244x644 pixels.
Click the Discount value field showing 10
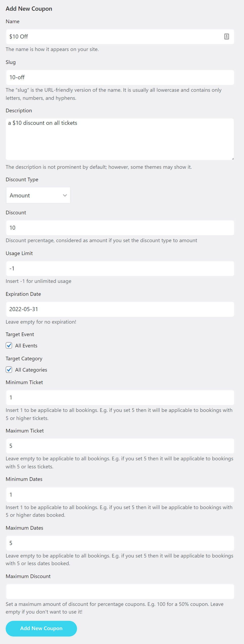(120, 228)
